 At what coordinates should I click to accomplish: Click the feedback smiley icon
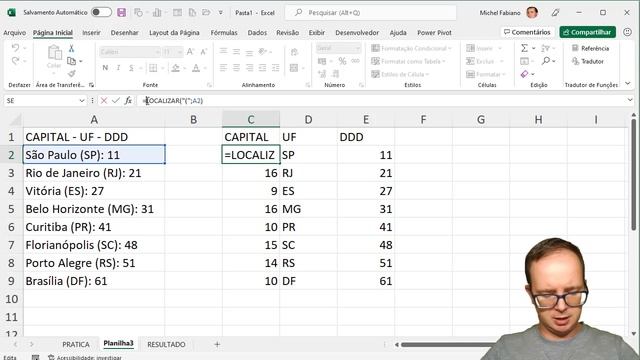628,32
